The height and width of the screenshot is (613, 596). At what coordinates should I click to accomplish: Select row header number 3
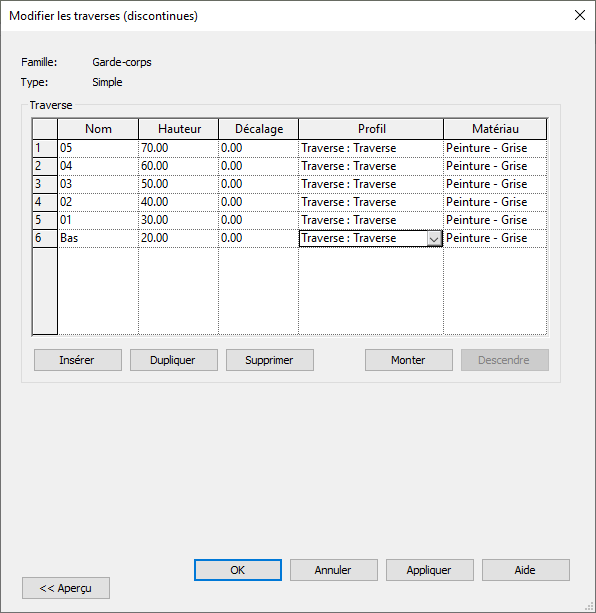click(45, 184)
